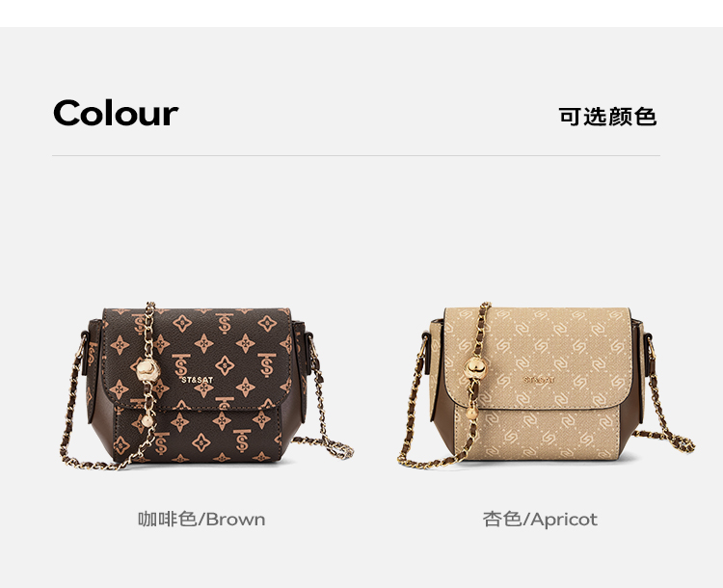
Task: Click small gold bead on brown bag chain
Action: (147, 421)
